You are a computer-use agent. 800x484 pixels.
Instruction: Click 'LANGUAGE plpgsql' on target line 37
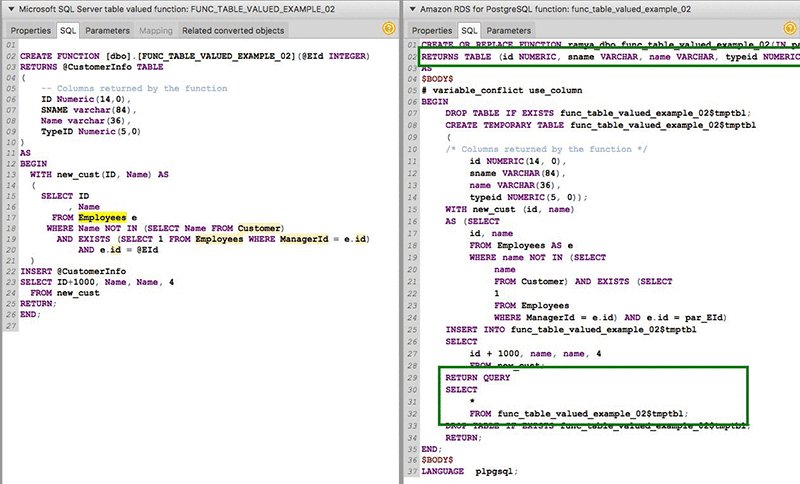pos(469,471)
